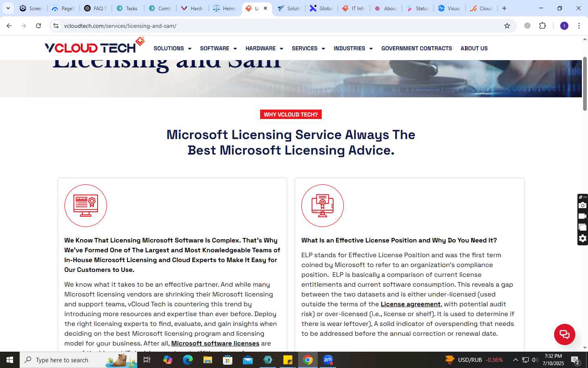Click the address bar URL field
This screenshot has height=368, width=588.
(x=282, y=26)
